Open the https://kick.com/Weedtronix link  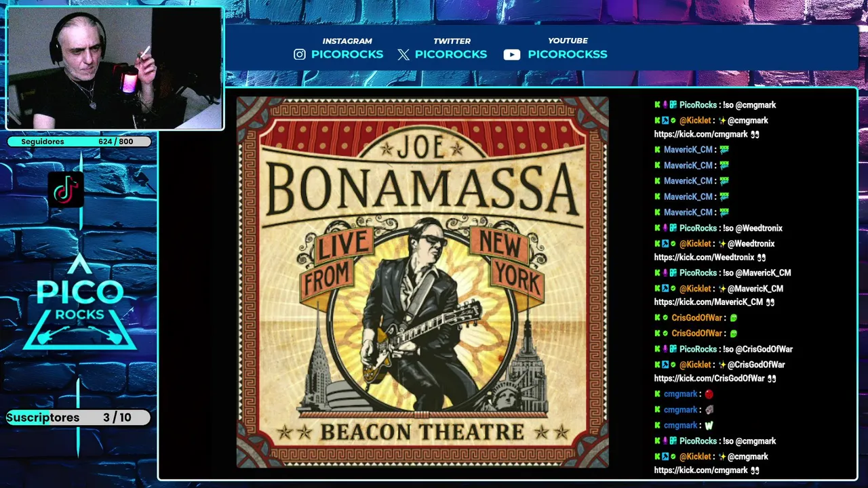pyautogui.click(x=704, y=258)
